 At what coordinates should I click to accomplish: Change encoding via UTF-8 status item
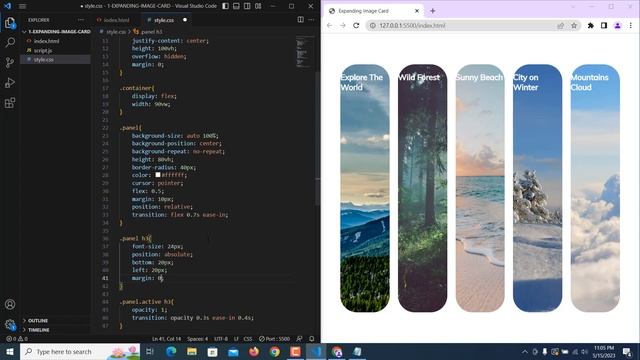(221, 339)
